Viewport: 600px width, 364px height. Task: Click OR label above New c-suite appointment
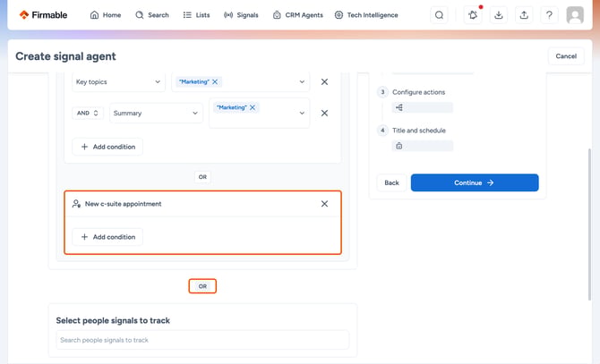pyautogui.click(x=202, y=177)
